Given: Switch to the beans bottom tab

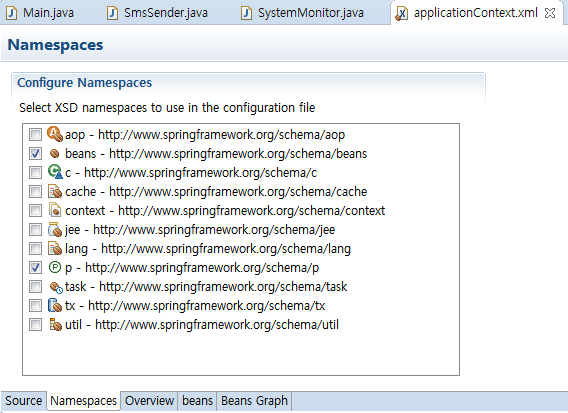Looking at the screenshot, I should pos(197,401).
